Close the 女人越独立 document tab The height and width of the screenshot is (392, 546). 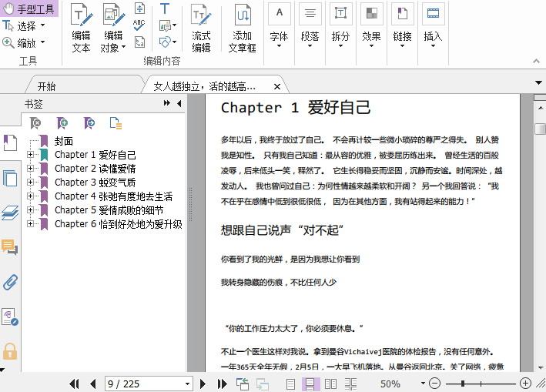(x=277, y=86)
